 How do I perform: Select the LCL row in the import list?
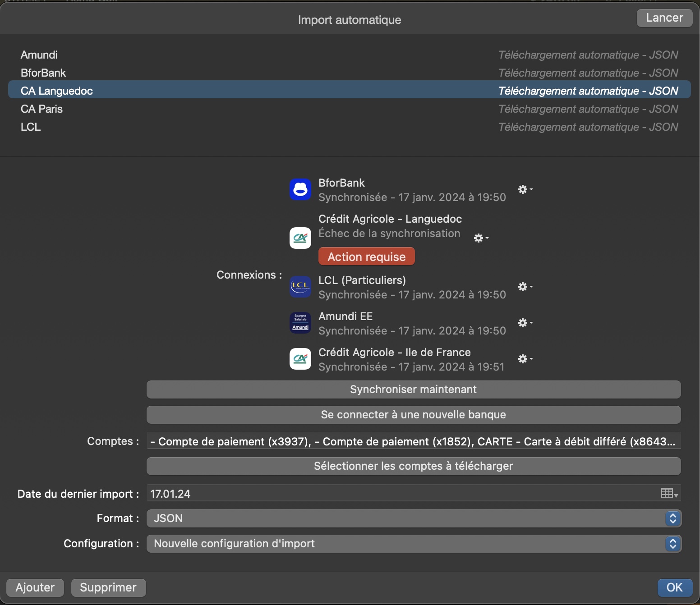coord(350,127)
